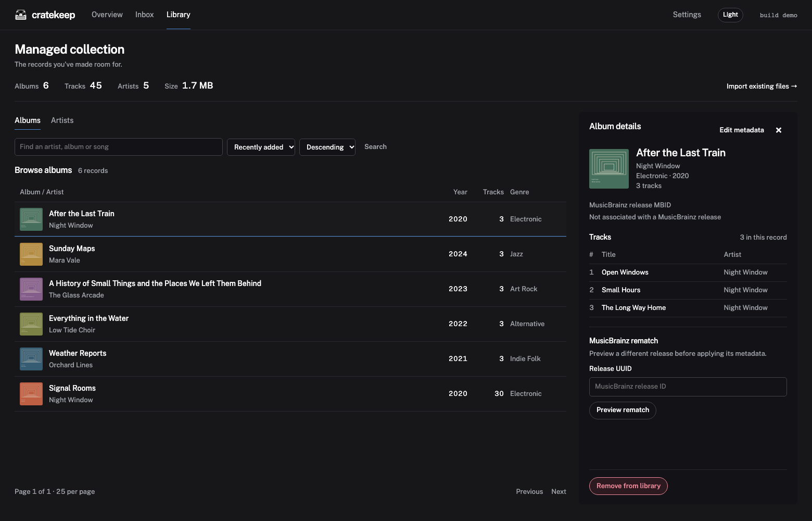Select the Library nav item
This screenshot has width=812, height=521.
pos(178,15)
